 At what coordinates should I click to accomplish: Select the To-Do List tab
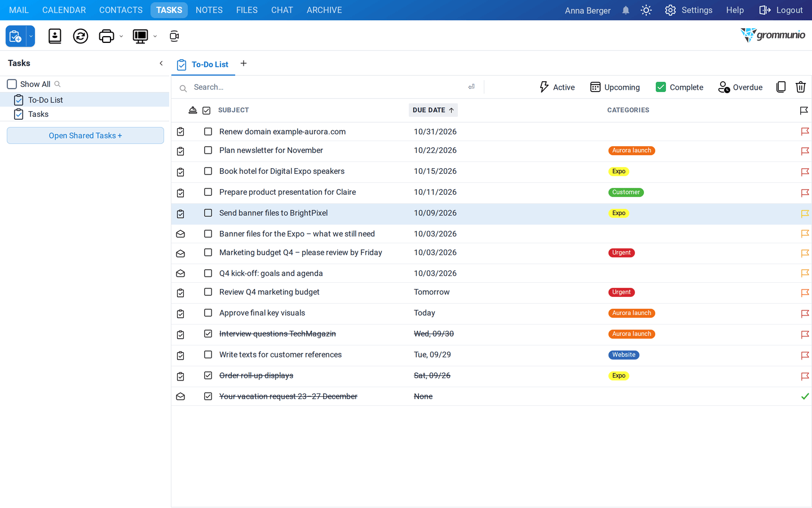point(203,64)
